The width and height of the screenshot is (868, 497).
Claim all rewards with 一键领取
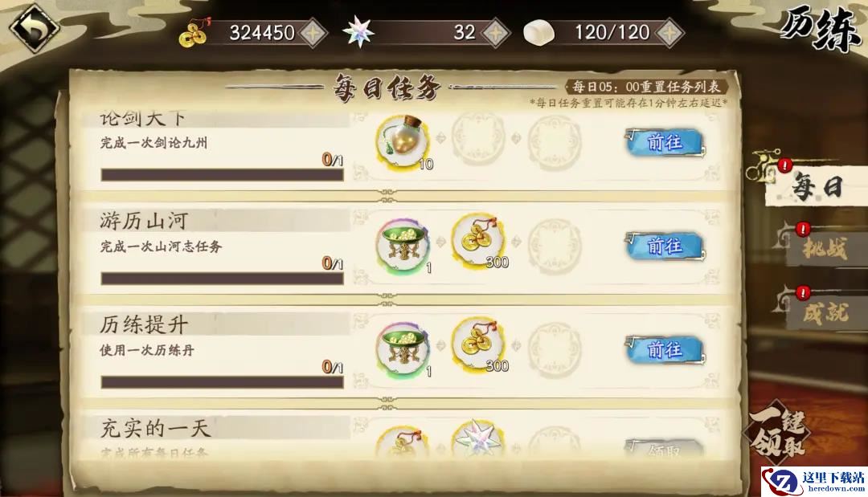780,435
